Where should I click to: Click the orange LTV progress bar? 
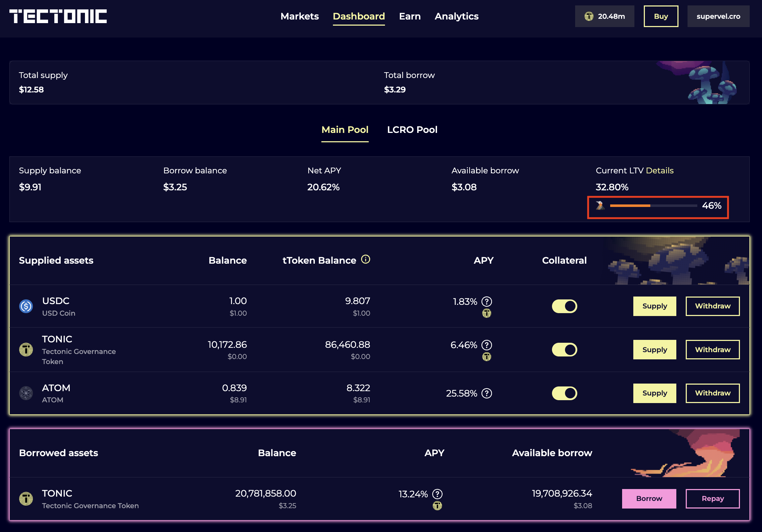click(654, 206)
